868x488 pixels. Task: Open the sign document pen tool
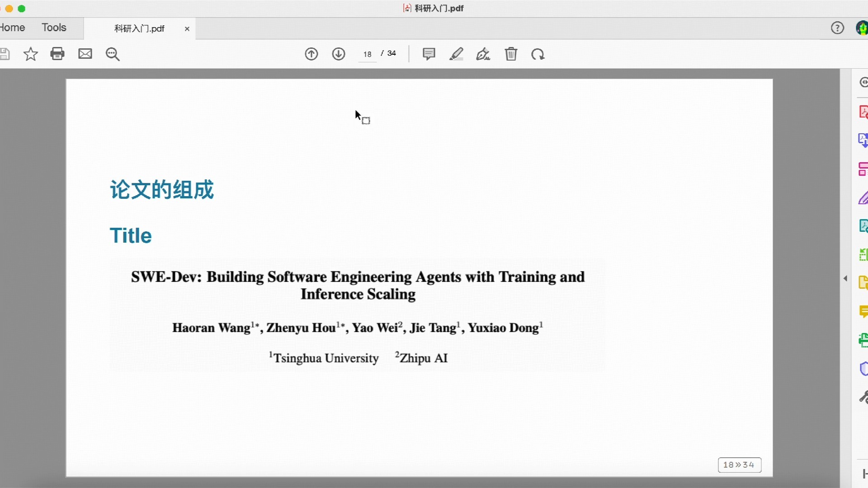483,54
